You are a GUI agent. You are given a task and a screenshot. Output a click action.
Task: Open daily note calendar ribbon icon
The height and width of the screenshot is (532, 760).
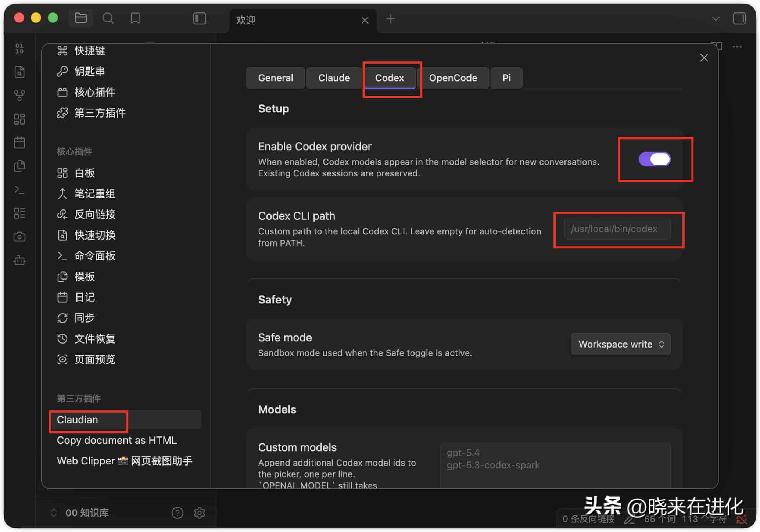click(19, 142)
